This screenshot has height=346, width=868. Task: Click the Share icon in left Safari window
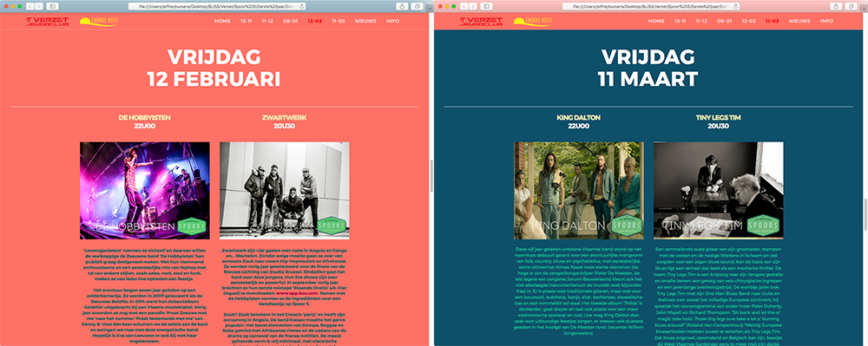coord(402,6)
